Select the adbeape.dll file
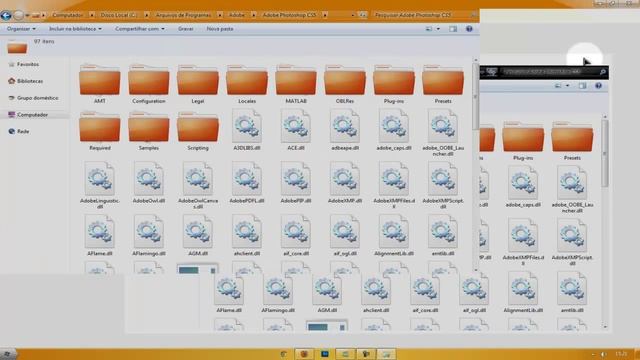The image size is (640, 360). point(345,130)
